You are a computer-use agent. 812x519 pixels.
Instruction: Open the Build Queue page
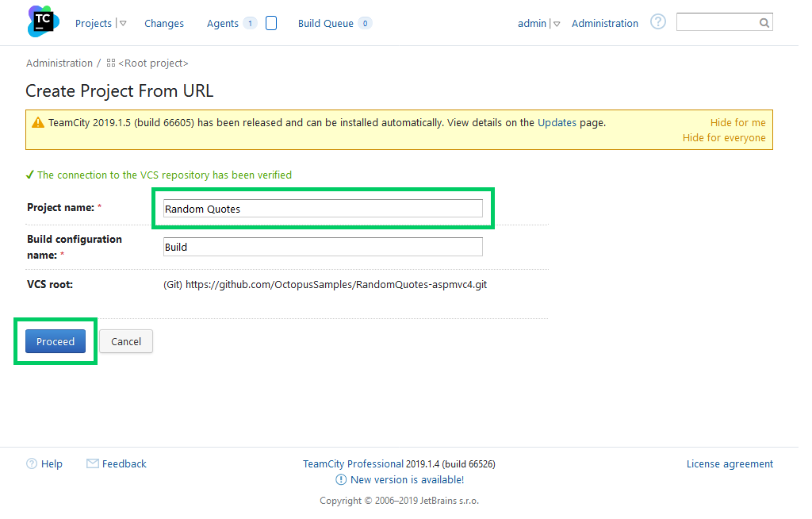(x=326, y=23)
